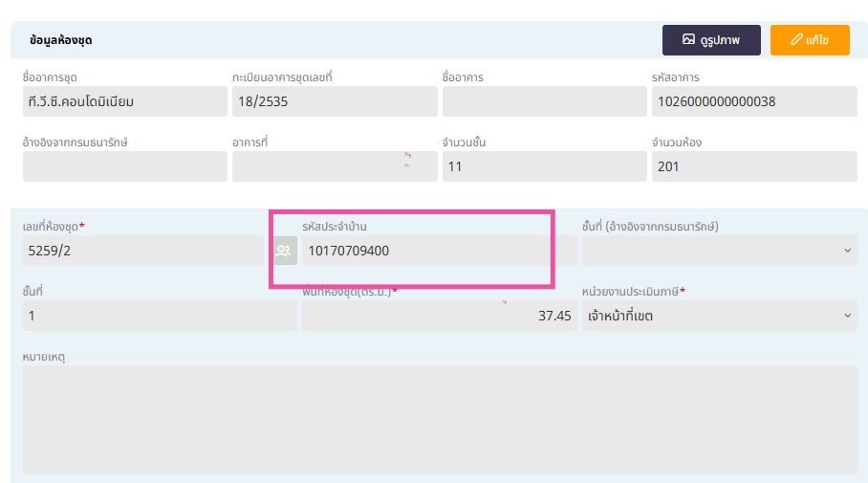Click the จำนวนชั้น field showing 11
This screenshot has width=868, height=483.
[x=544, y=166]
